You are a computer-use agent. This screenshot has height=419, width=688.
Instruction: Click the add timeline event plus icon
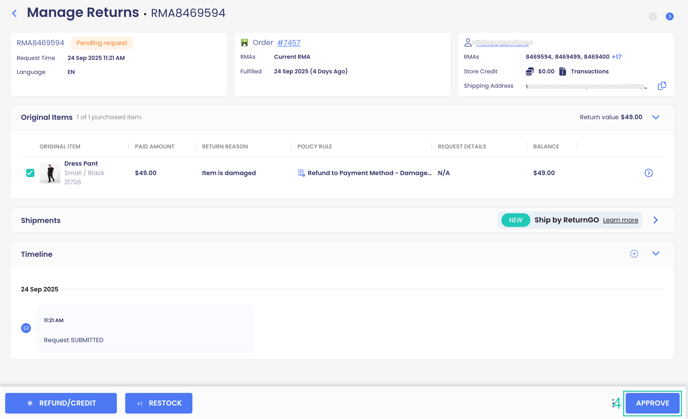pyautogui.click(x=634, y=254)
